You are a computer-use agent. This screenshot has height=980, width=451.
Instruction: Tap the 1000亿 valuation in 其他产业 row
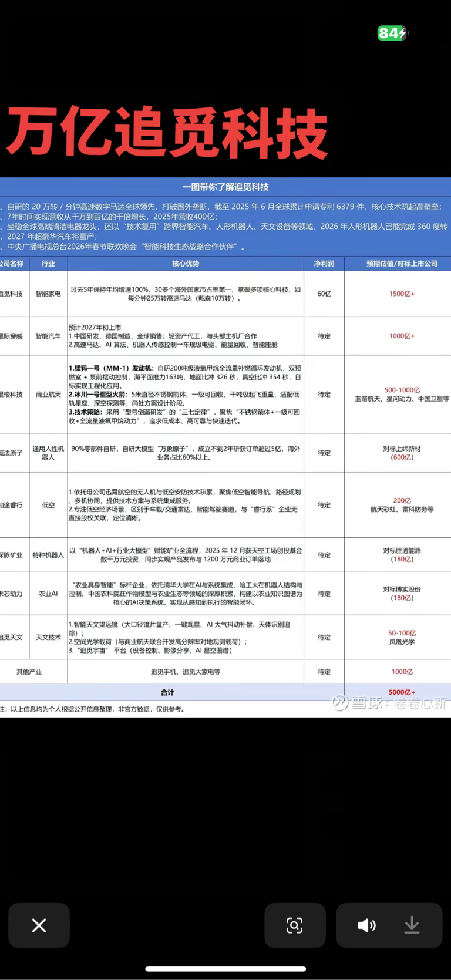point(402,672)
